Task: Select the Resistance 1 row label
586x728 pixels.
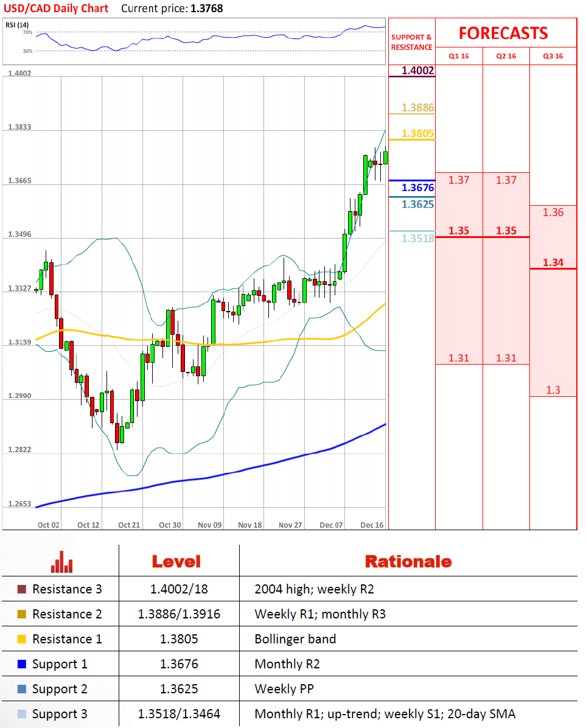Action: [x=67, y=639]
